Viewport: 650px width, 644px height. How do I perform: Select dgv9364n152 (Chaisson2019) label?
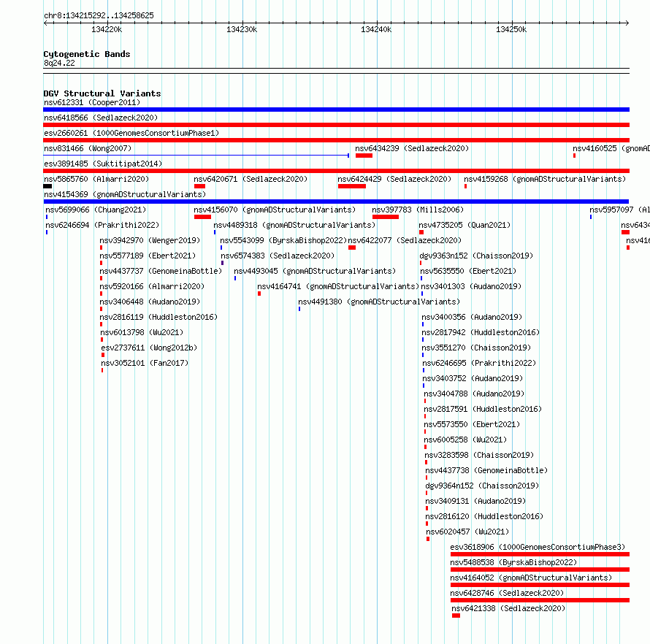pyautogui.click(x=482, y=486)
